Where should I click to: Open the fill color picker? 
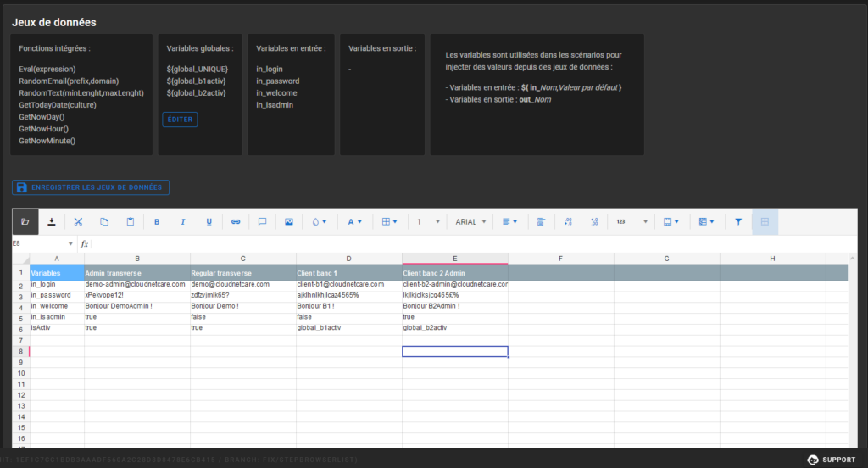(320, 221)
